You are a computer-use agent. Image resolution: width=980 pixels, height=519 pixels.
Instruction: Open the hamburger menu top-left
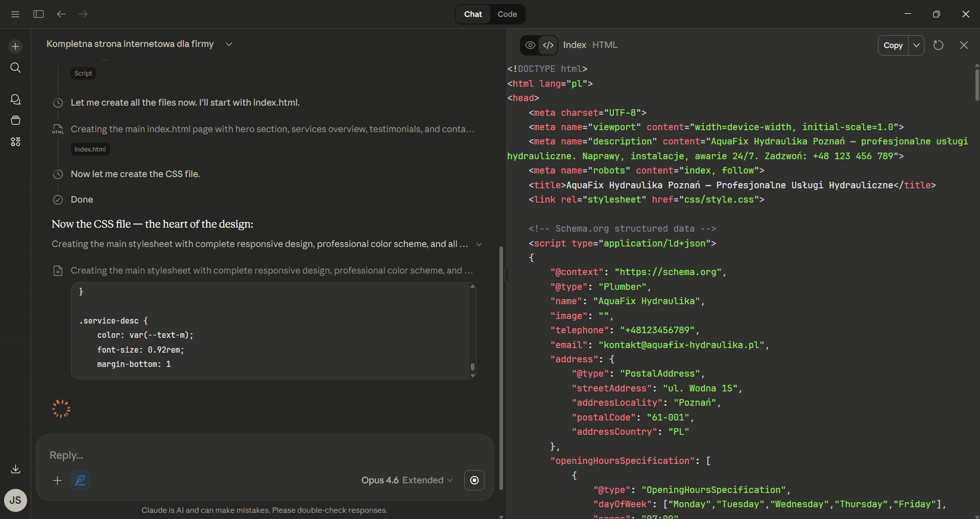tap(15, 14)
